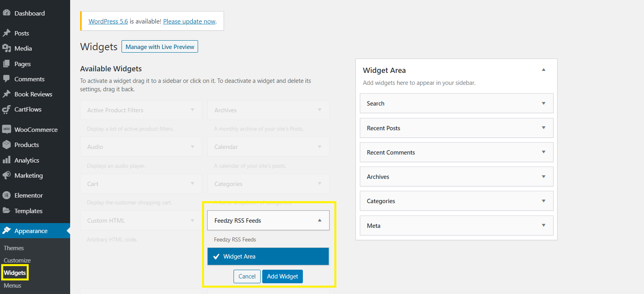Screen dimensions: 644x294
Task: Open the Menus submenu item
Action: (12, 285)
